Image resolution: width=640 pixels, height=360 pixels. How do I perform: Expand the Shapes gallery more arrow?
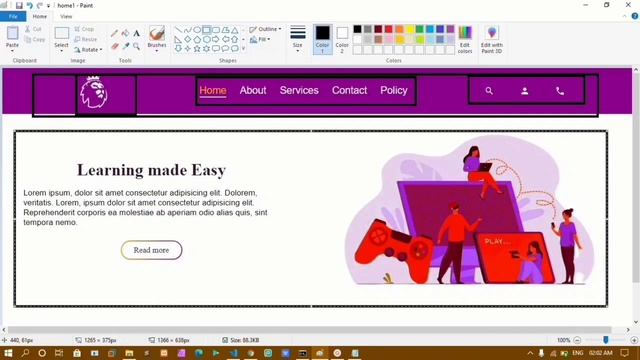pyautogui.click(x=244, y=49)
